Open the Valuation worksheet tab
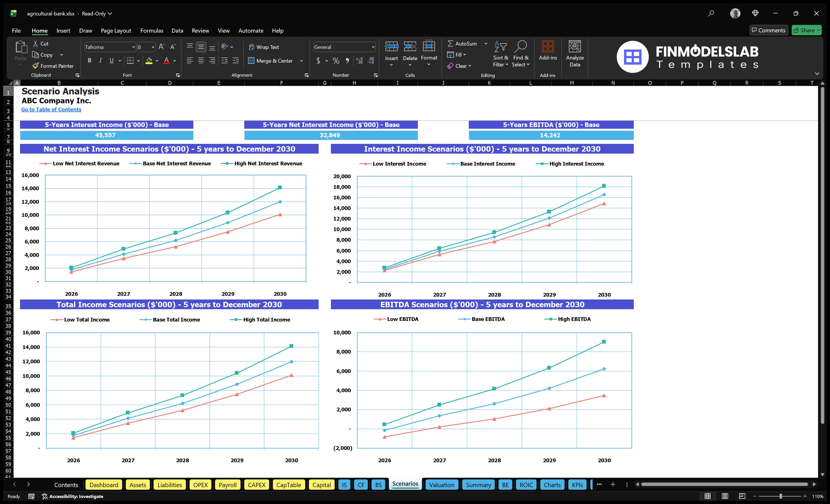This screenshot has width=830, height=504. pyautogui.click(x=441, y=485)
